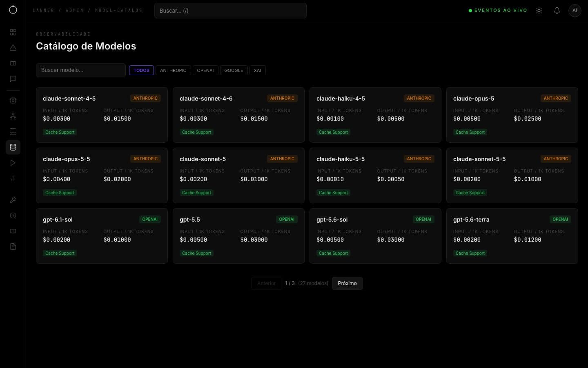Open the claude-sonnet-4-6 model card

(x=238, y=115)
